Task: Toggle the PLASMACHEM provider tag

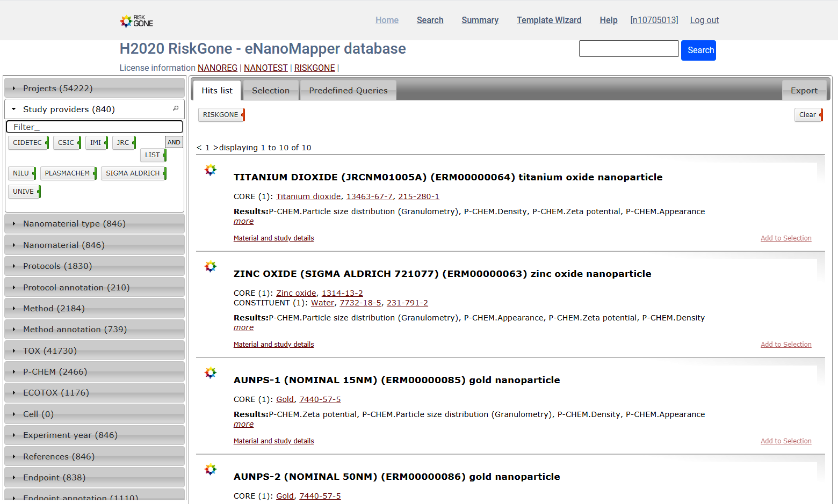Action: [x=69, y=173]
